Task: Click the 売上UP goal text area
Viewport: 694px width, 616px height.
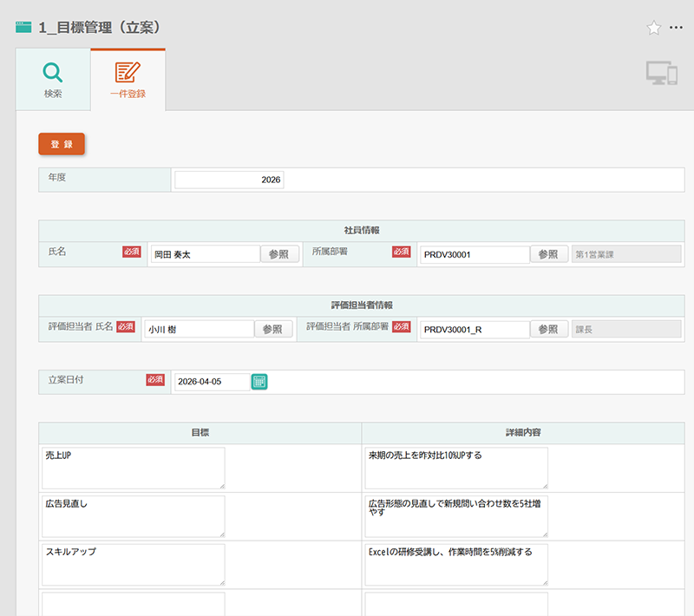Action: pos(133,469)
